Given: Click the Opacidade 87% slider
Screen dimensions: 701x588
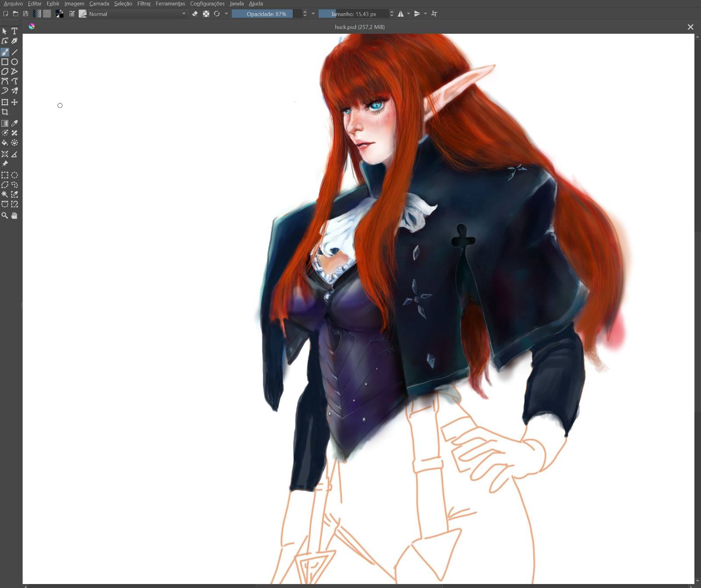Looking at the screenshot, I should [x=266, y=14].
